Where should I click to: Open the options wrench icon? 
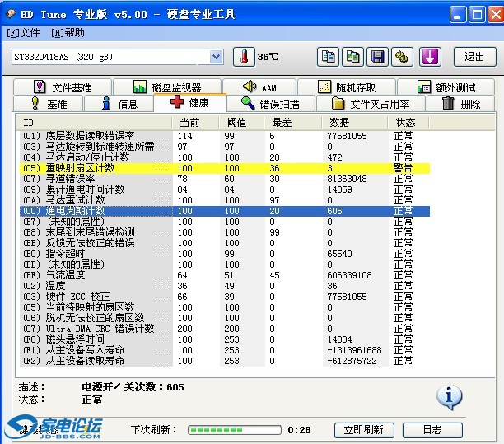402,57
